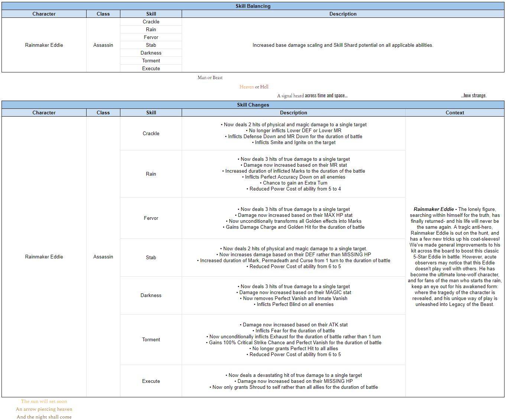Click 'Chance to gain an Extra Turn' line
Screen dimensions: 506x420
293,183
